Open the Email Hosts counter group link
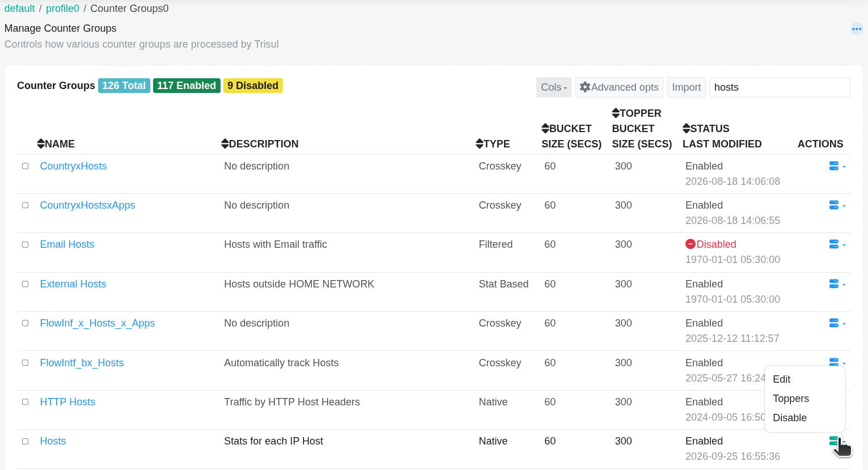Viewport: 868px width, 470px height. pos(67,244)
